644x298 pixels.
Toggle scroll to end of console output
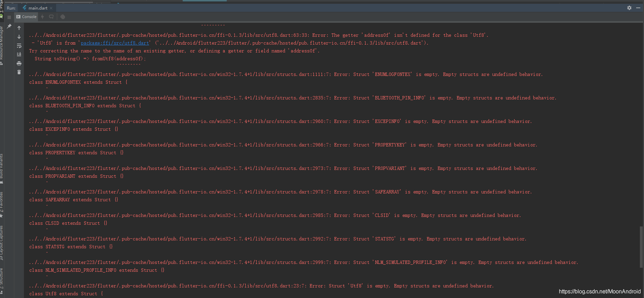click(19, 54)
